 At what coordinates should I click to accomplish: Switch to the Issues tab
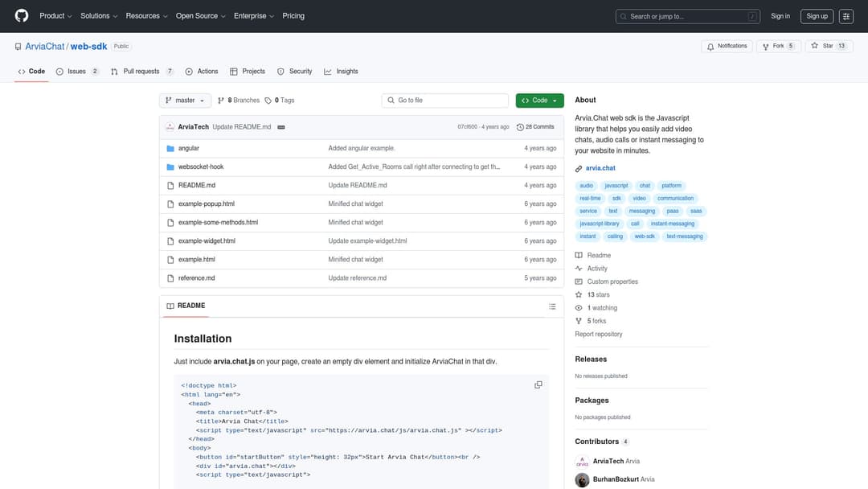point(77,72)
